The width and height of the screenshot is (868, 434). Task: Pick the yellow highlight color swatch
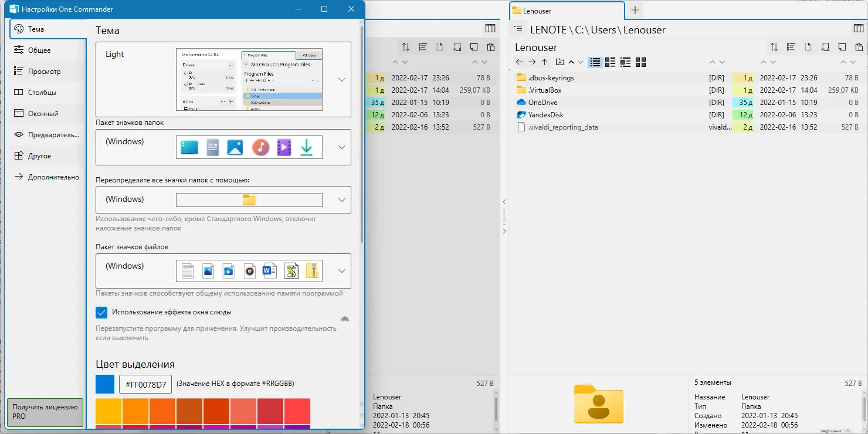(x=108, y=411)
